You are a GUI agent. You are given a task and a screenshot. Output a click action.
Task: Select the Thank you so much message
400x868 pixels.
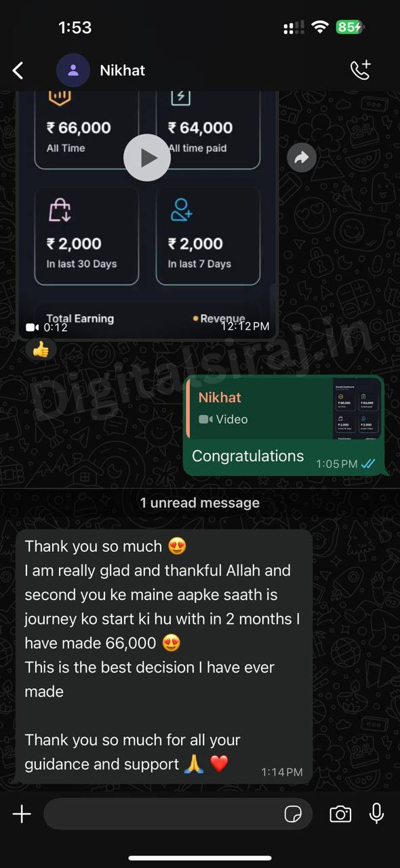coord(164,656)
